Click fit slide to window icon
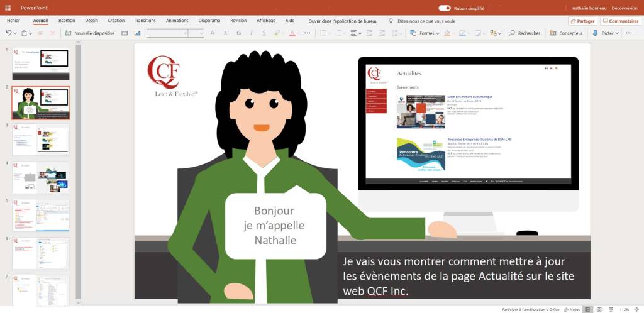 (637, 309)
